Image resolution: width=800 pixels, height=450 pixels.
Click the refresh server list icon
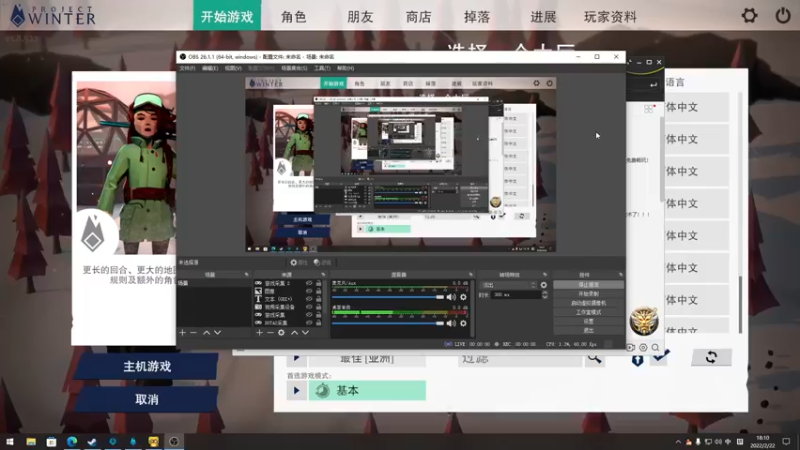click(711, 357)
